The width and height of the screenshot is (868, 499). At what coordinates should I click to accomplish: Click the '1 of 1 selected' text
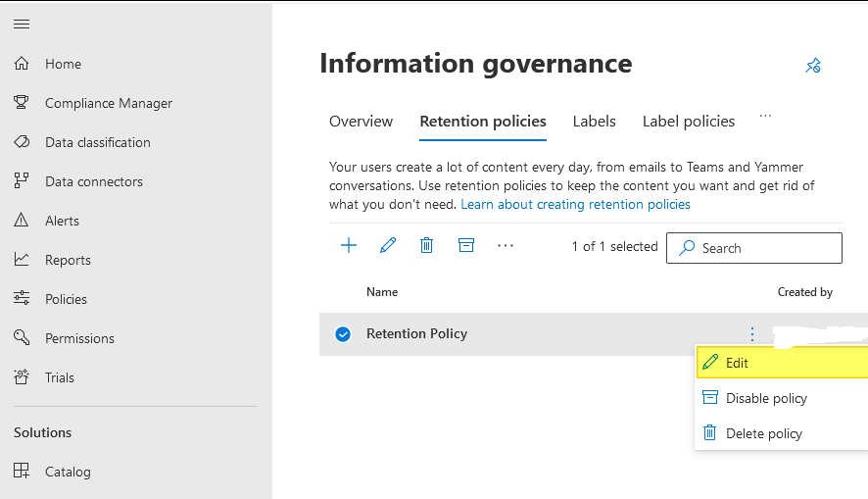[614, 246]
